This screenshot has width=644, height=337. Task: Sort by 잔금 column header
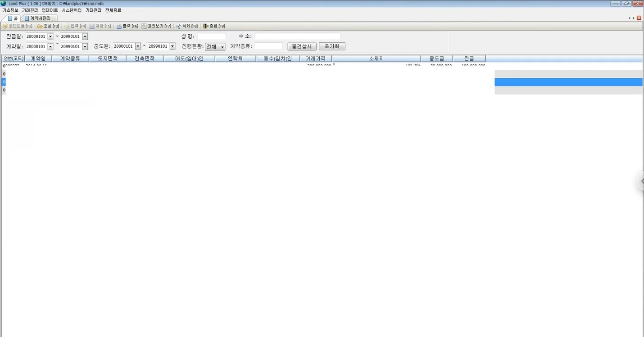(x=469, y=58)
